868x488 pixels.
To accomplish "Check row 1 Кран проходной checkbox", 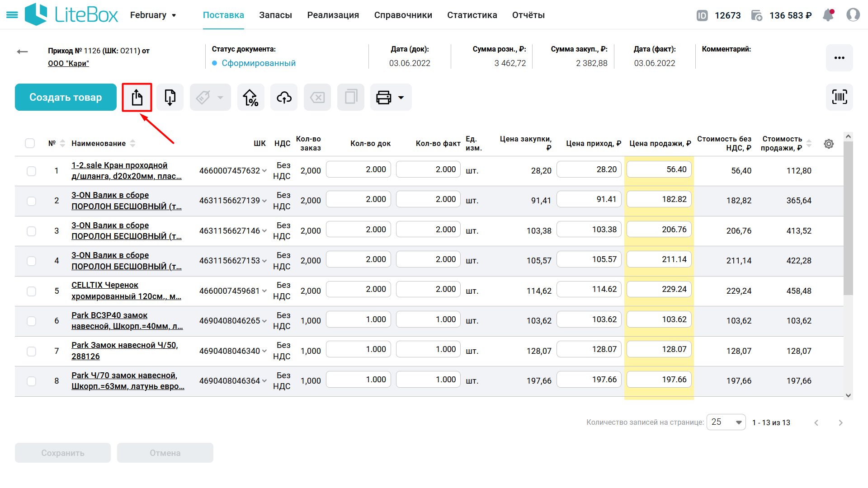I will click(x=31, y=171).
